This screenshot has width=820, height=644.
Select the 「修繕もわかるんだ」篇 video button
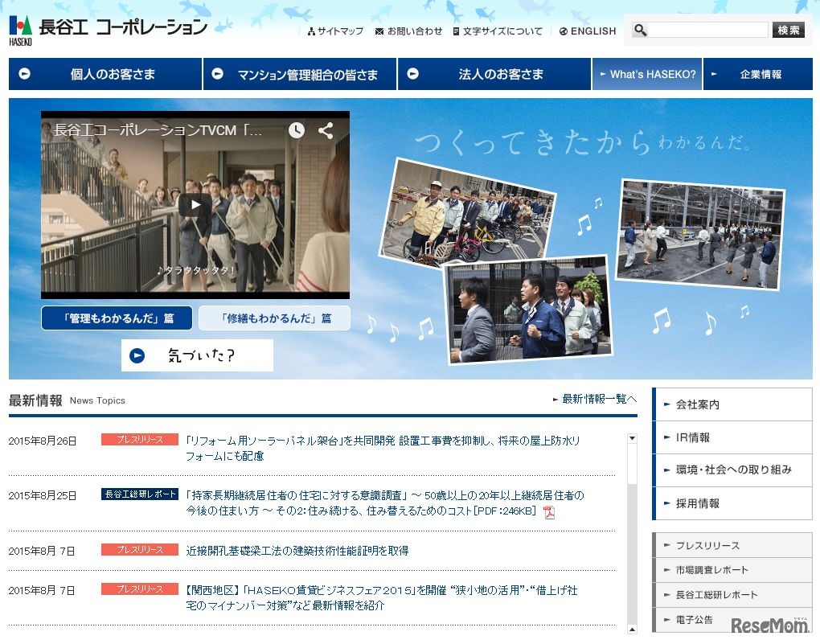point(274,318)
